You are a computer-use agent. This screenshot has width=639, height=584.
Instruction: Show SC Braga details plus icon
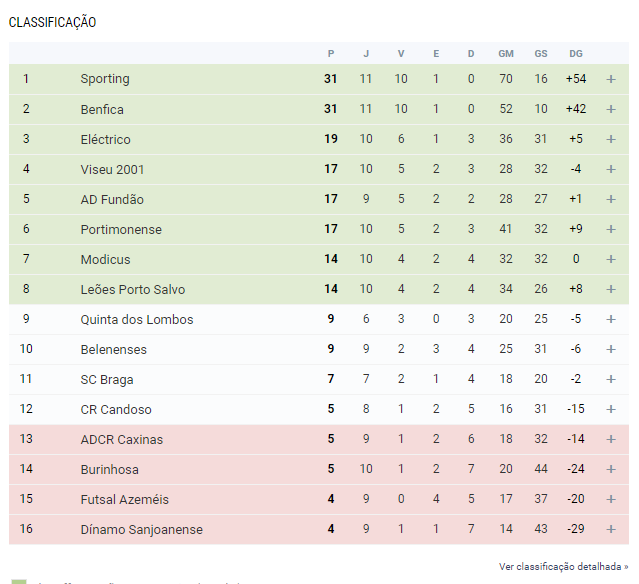tap(610, 379)
